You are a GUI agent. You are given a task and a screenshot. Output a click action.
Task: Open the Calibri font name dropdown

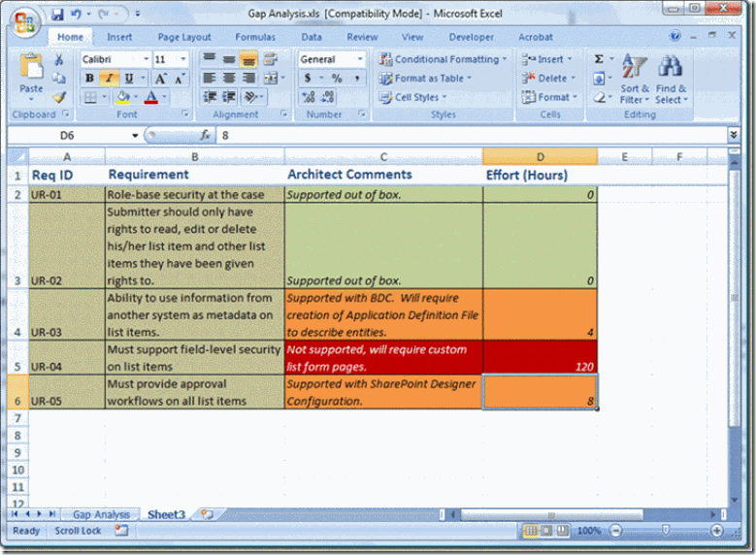(x=147, y=59)
